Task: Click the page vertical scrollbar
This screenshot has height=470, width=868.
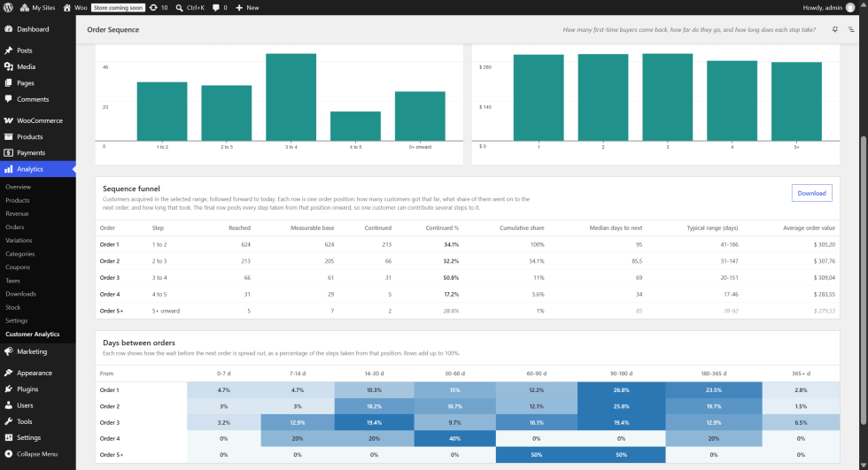Action: point(864,281)
